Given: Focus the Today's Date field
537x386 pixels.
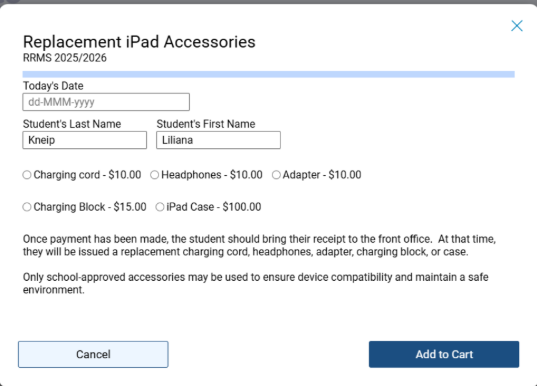Looking at the screenshot, I should [106, 102].
